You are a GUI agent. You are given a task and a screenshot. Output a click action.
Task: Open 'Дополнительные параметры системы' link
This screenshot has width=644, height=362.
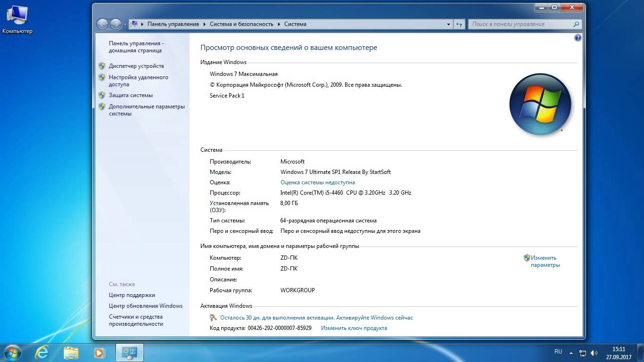pos(147,110)
